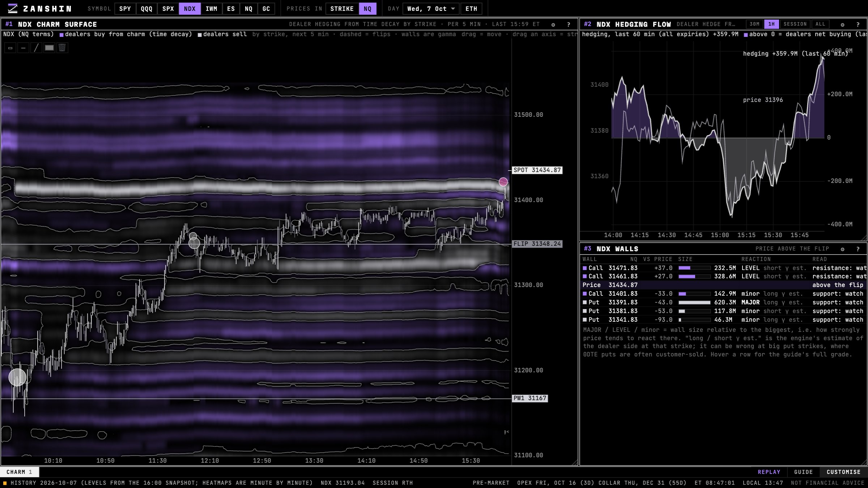Click the resize grip of the Charm Surface panel
This screenshot has height=488, width=868.
(x=574, y=462)
